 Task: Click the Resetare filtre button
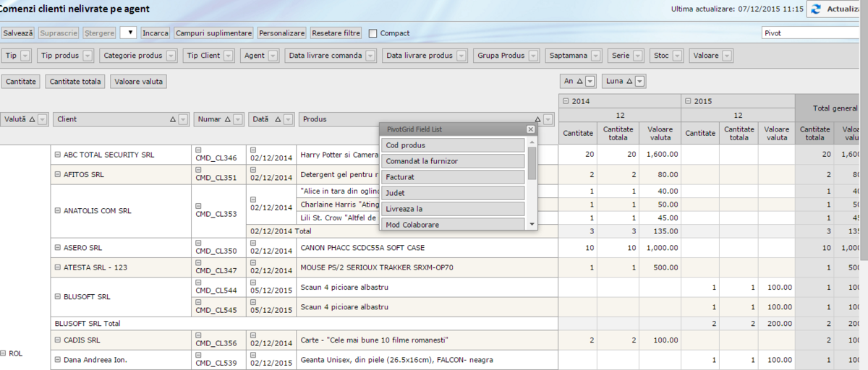pos(336,33)
